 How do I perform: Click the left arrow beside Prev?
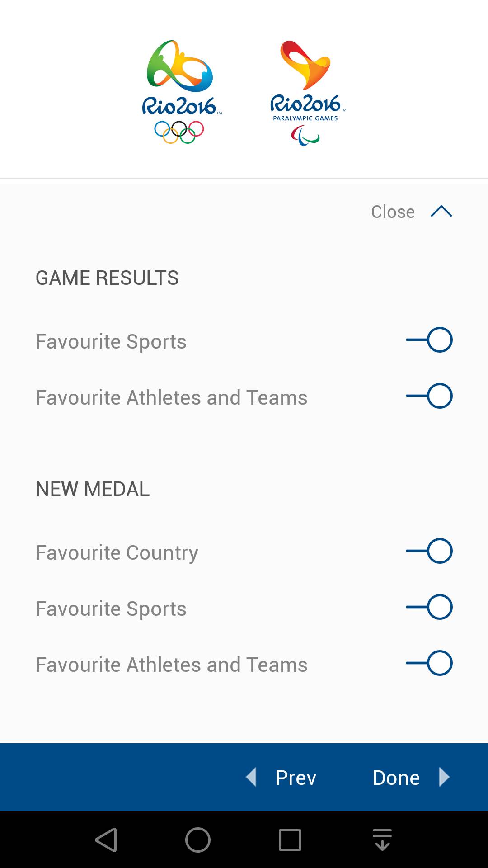click(251, 777)
